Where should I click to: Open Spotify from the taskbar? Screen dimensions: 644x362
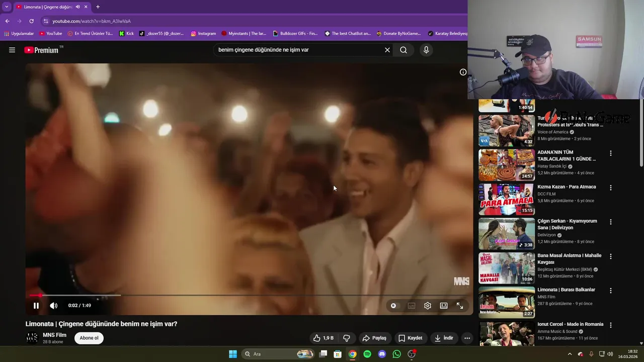tap(367, 354)
